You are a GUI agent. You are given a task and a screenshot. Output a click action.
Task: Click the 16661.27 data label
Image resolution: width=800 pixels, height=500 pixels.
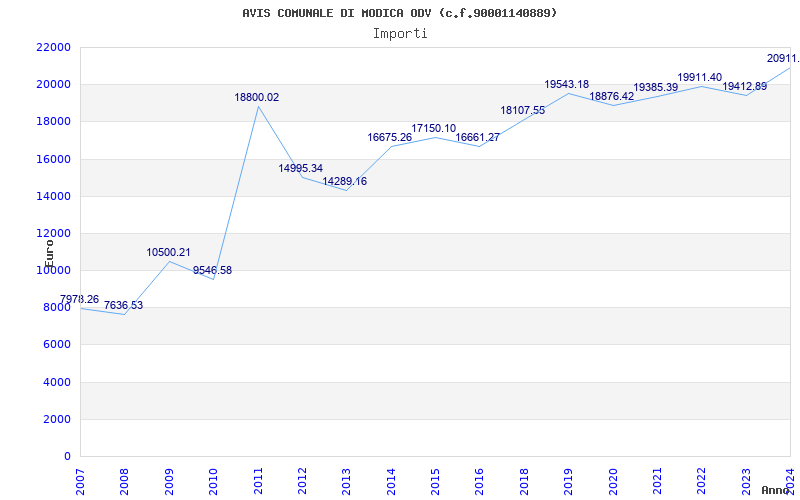tap(478, 137)
